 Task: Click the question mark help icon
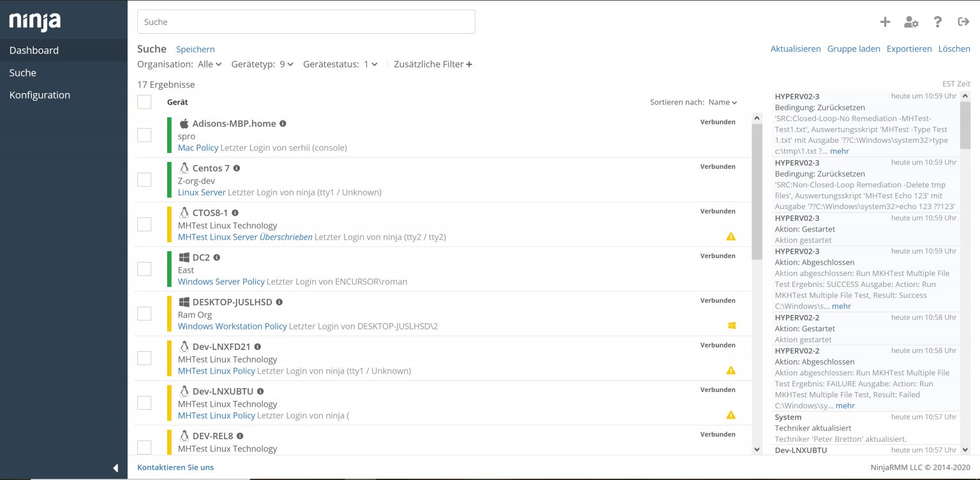937,22
